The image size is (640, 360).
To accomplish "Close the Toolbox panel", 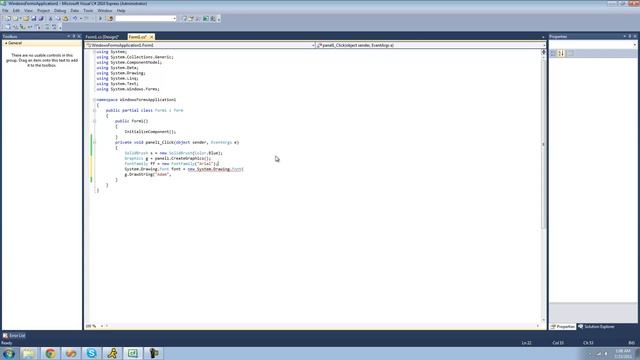I will (79, 36).
